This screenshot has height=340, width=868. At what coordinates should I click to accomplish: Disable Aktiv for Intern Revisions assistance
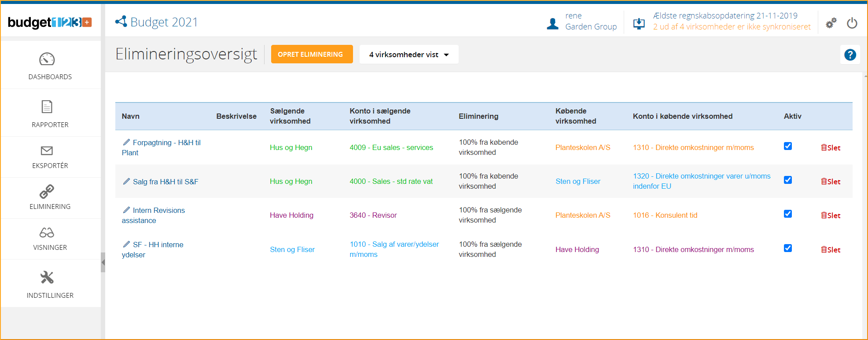[x=788, y=214]
